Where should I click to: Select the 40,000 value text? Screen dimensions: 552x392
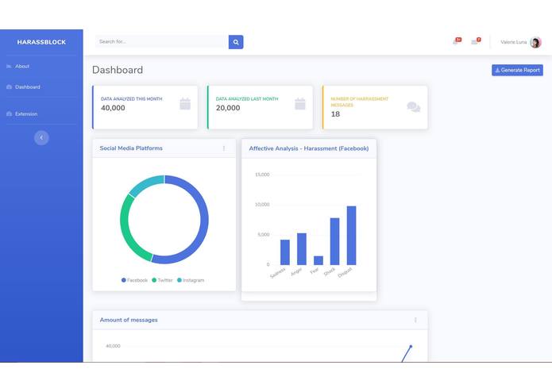click(113, 108)
